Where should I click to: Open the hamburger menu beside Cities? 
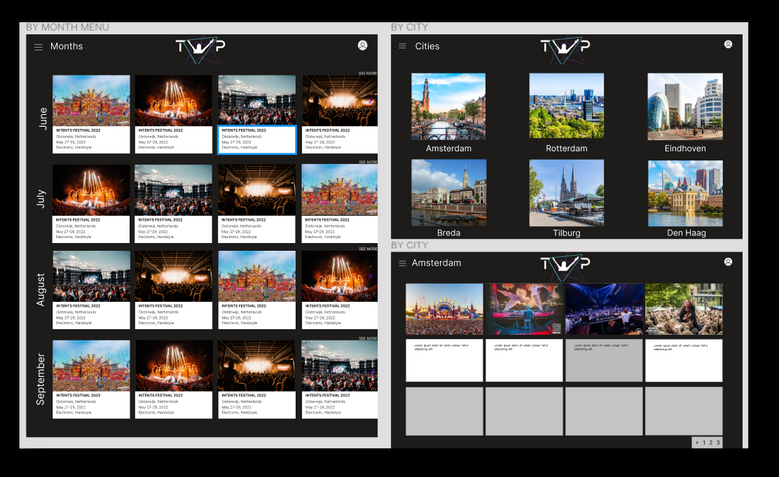[x=402, y=46]
